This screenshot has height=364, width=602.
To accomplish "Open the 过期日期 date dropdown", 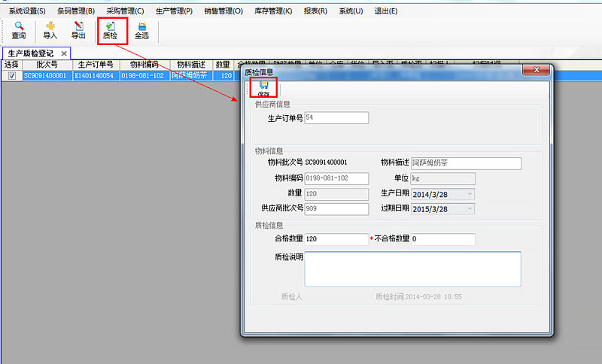I will click(x=470, y=208).
